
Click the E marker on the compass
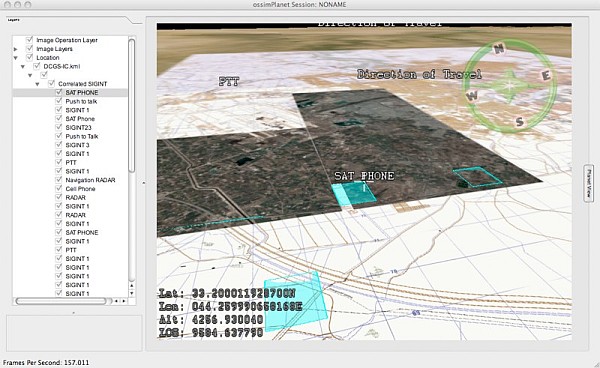[546, 75]
